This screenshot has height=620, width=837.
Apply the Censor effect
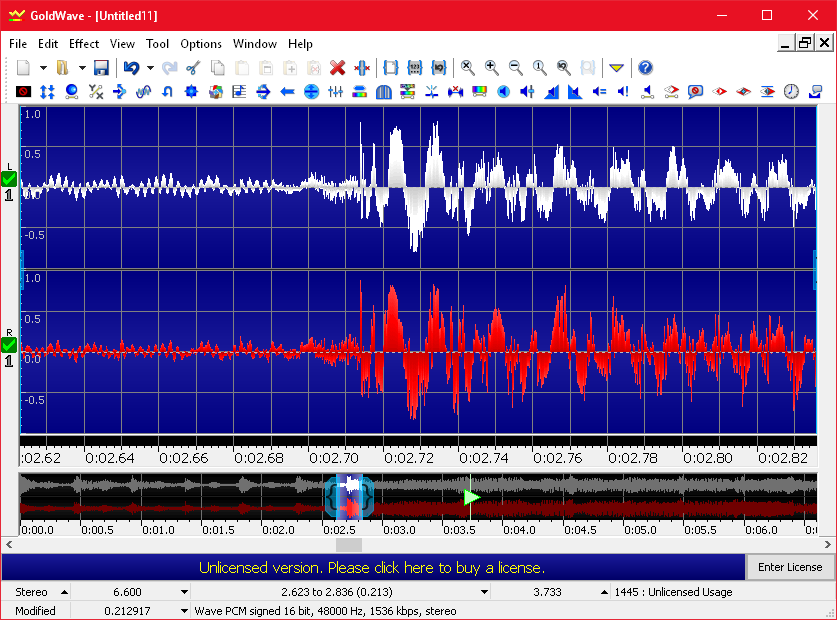click(23, 92)
